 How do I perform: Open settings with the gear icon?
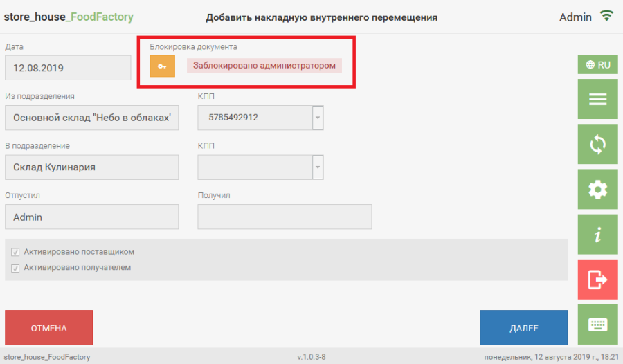[x=597, y=190]
